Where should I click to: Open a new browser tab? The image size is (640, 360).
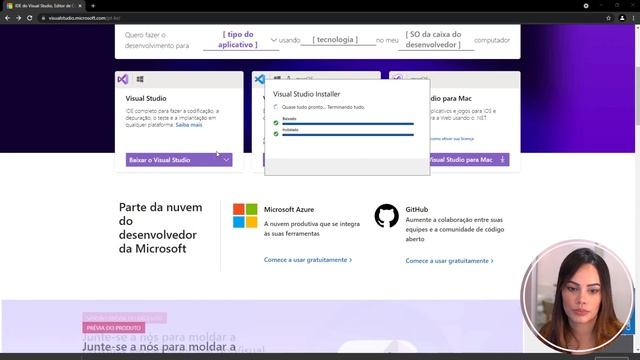click(93, 6)
